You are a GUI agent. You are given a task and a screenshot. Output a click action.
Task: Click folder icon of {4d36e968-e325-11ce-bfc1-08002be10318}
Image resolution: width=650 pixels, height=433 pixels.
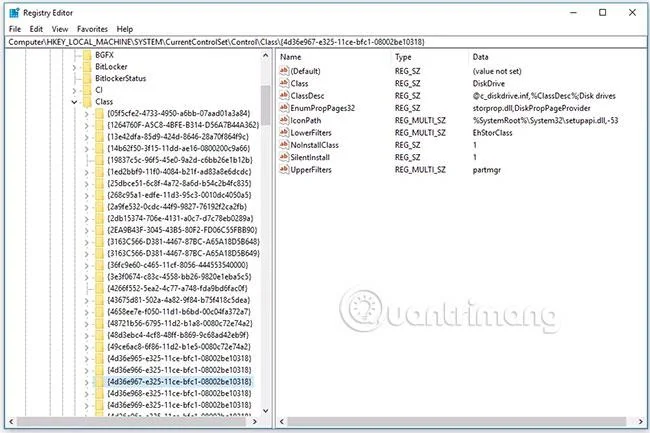(x=99, y=393)
